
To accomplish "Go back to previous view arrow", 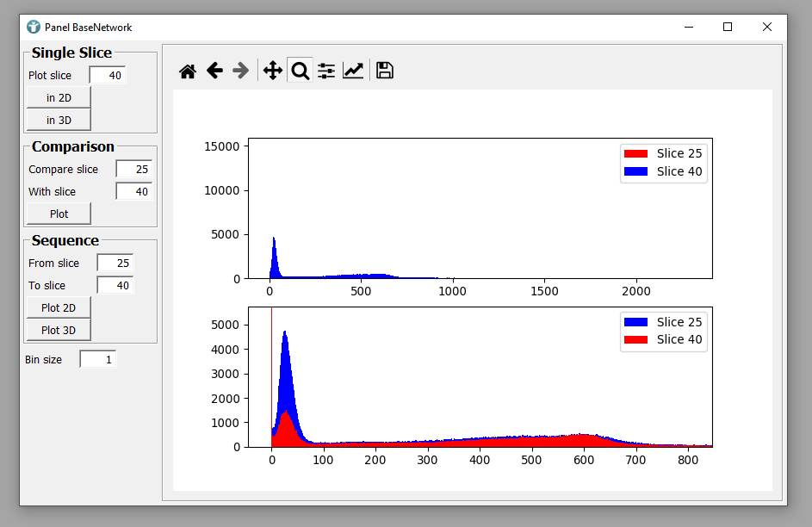I will (214, 71).
